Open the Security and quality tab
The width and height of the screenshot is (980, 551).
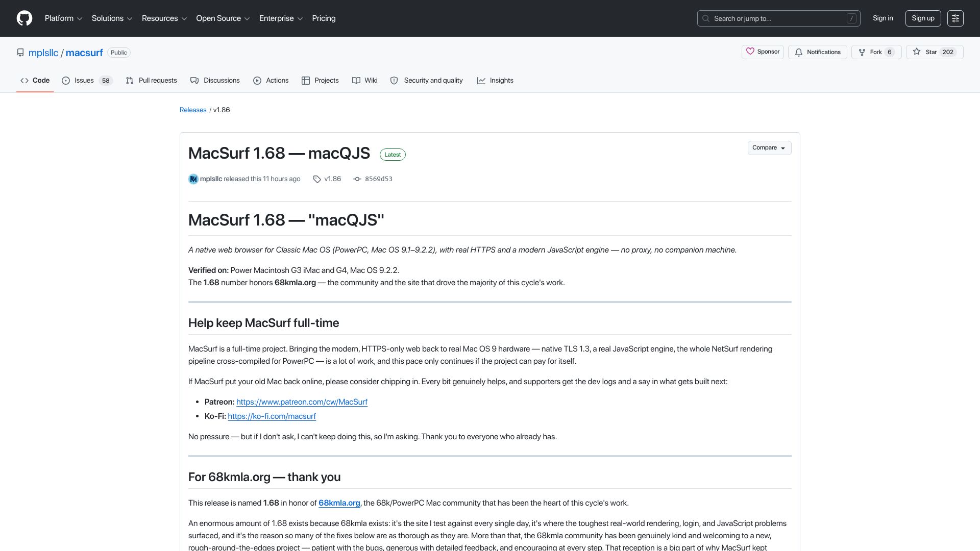(427, 81)
